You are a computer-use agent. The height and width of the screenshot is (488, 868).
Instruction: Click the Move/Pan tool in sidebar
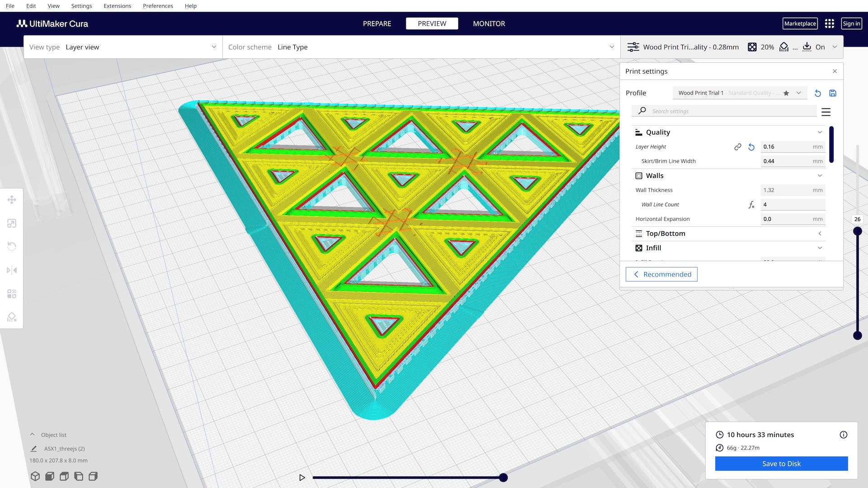(x=12, y=200)
